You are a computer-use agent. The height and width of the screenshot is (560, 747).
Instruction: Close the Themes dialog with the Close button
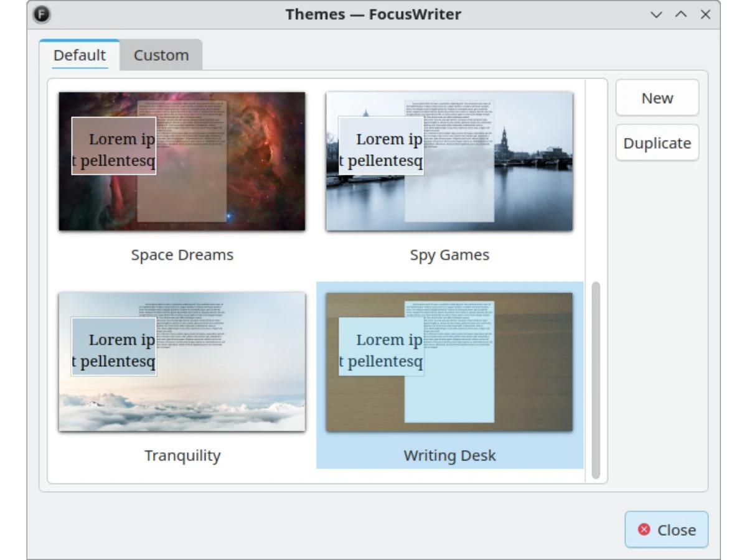coord(667,530)
